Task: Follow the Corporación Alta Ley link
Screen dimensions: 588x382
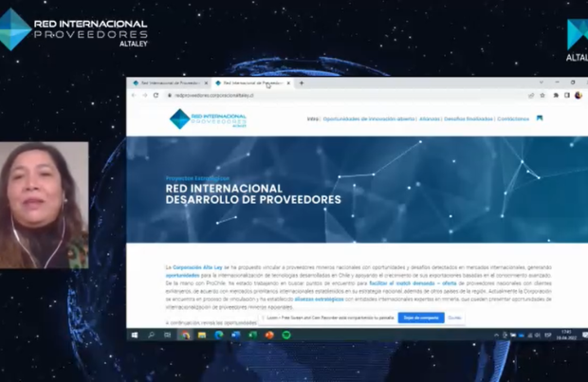Action: click(x=197, y=267)
